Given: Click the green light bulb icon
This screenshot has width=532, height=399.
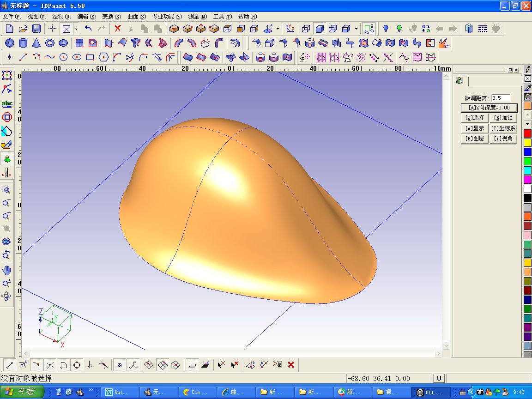Looking at the screenshot, I should pos(399,29).
